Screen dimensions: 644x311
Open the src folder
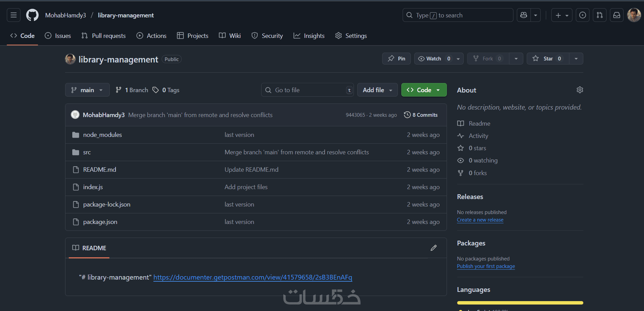(x=87, y=152)
